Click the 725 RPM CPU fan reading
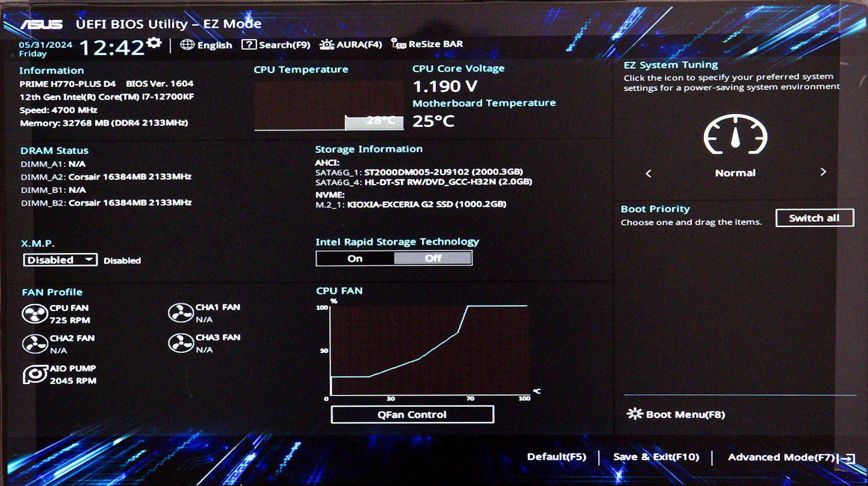Screen dimensions: 868x486 (70, 321)
